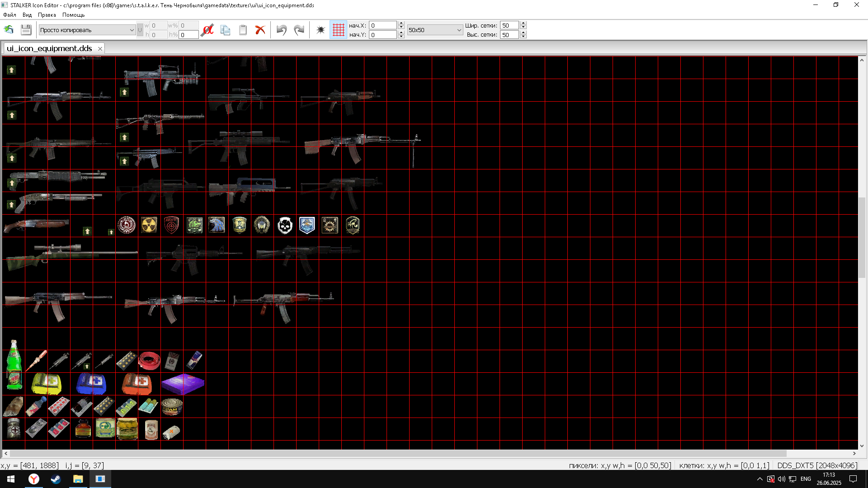868x488 pixels.
Task: Open the Правка menu
Action: (x=47, y=15)
